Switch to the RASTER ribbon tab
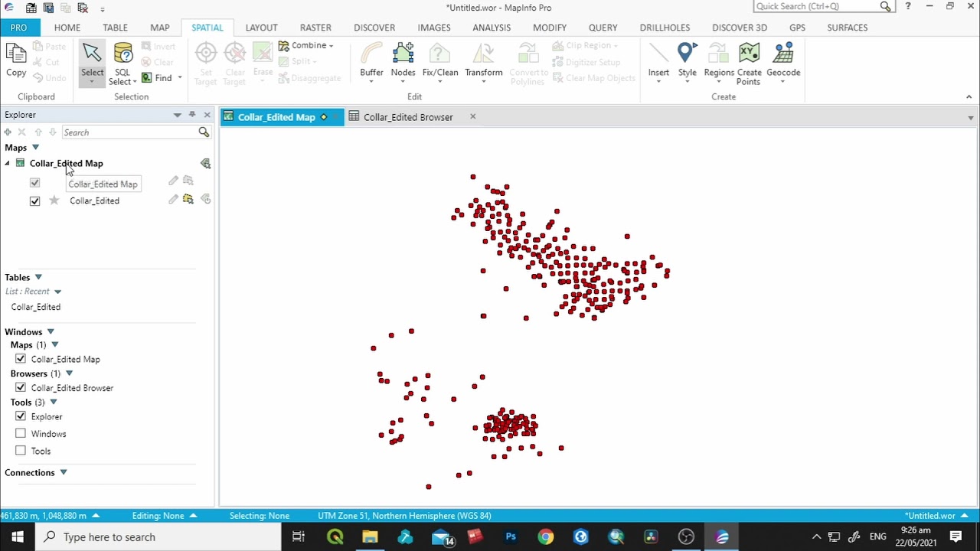 315,28
